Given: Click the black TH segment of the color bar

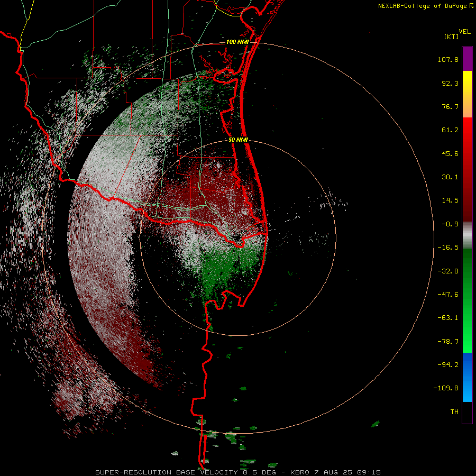Looking at the screenshot, I should (x=467, y=412).
